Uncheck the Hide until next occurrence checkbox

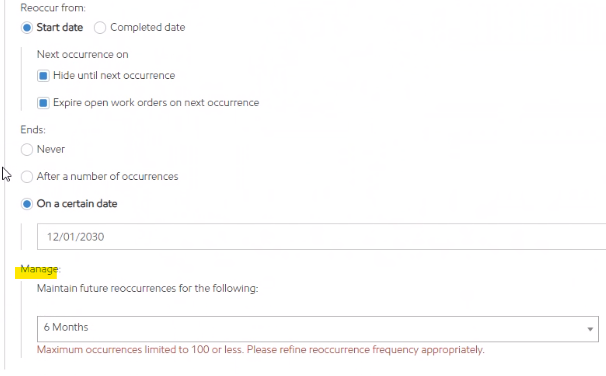[43, 76]
